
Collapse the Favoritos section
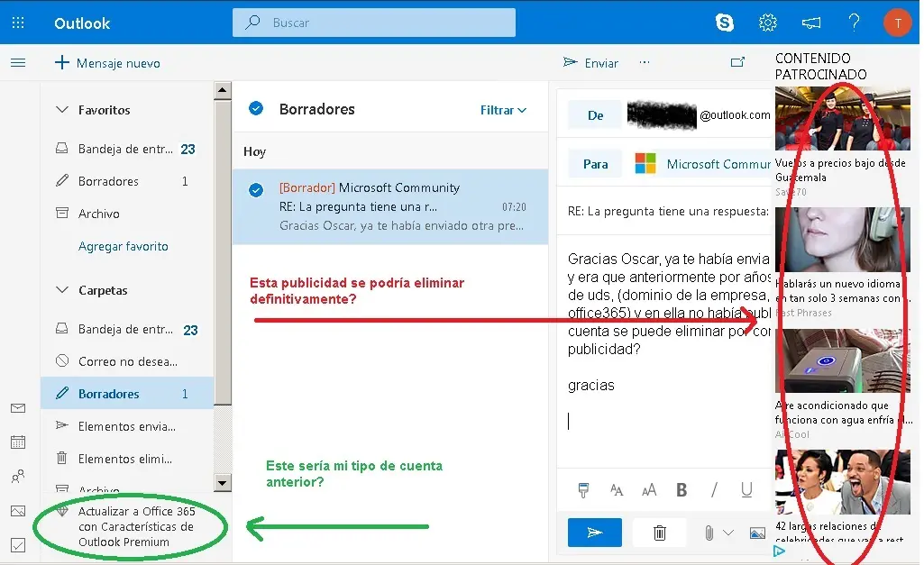pos(62,110)
